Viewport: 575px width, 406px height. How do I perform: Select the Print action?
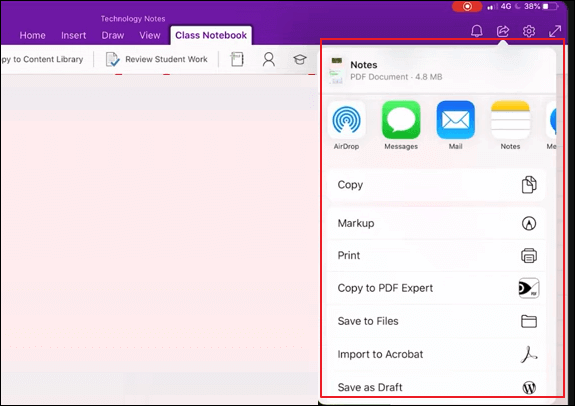436,255
